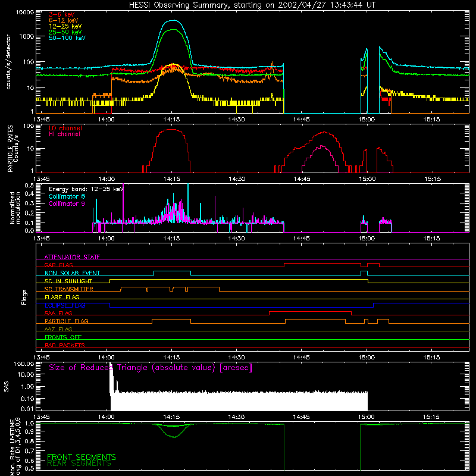Click the '10000' y-axis value on counts plot
Screen dimensions: 476x476
pyautogui.click(x=24, y=12)
